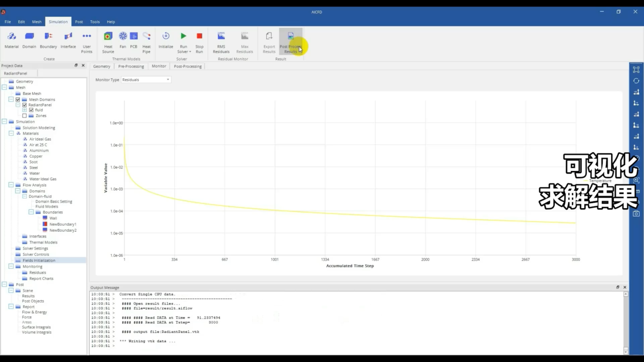Switch to the Pre-Processing view tab
Screen dimensions: 644x362
point(131,66)
